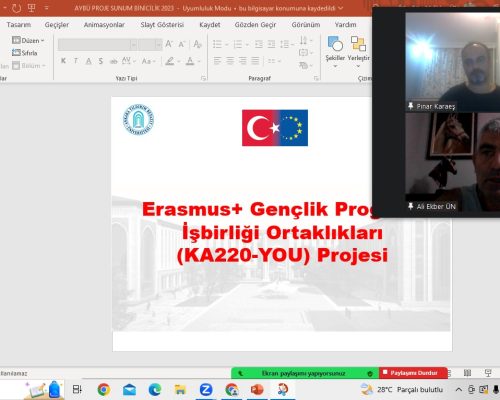The height and width of the screenshot is (400, 500).
Task: Open the Yerleştir arrange menu
Action: point(359,52)
